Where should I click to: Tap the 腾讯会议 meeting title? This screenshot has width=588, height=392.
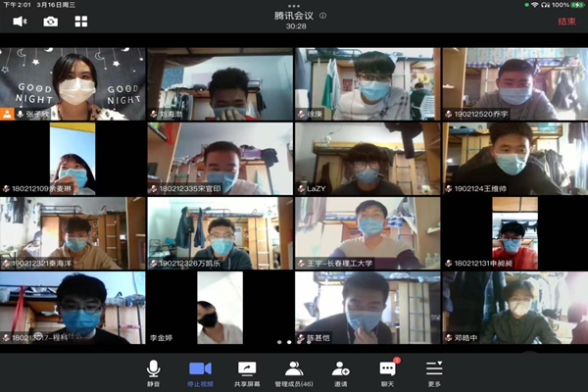[294, 16]
